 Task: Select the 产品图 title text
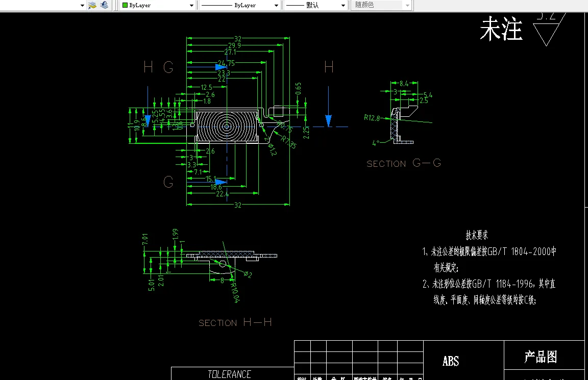[x=541, y=357]
